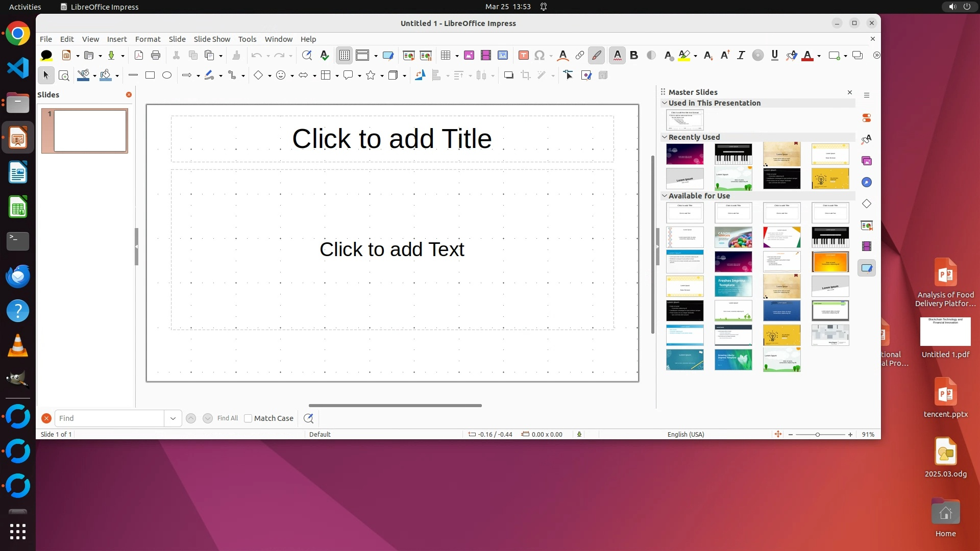This screenshot has width=980, height=551.
Task: Open the Format menu
Action: coord(148,39)
